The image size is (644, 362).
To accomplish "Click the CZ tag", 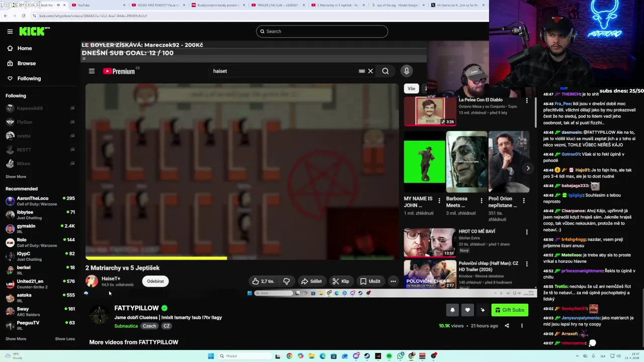I will coord(167,326).
